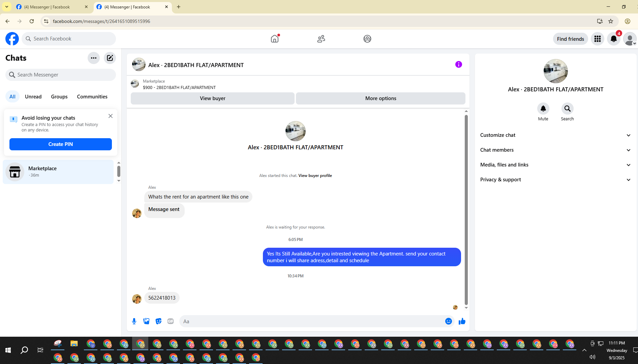Go to Home feed icon
Screen dimensions: 638x364
275,39
